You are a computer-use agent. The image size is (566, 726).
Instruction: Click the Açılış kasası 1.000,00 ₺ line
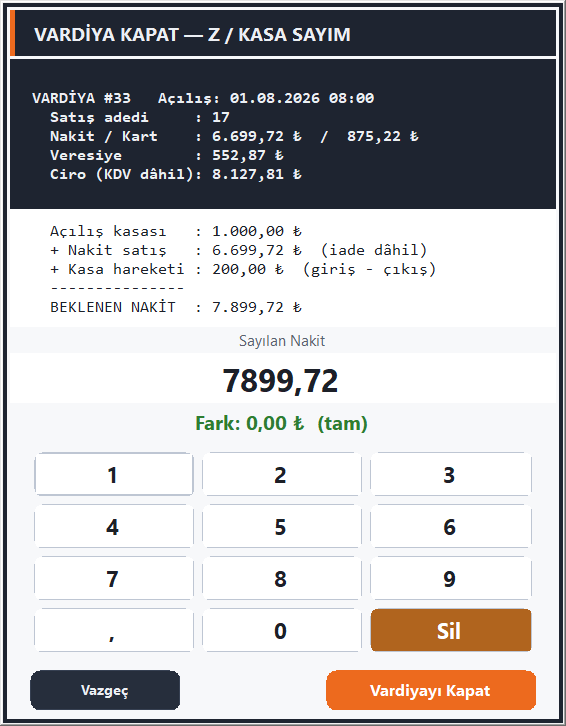[176, 231]
